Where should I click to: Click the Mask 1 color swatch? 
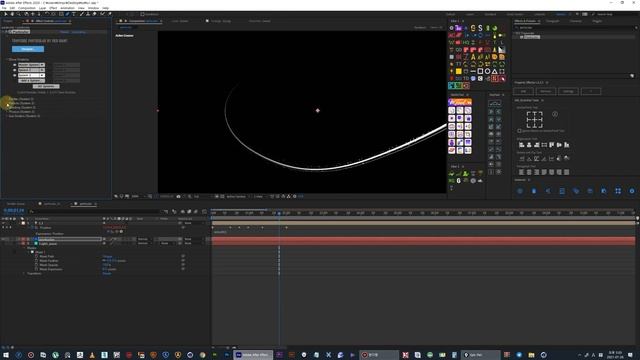(33, 252)
